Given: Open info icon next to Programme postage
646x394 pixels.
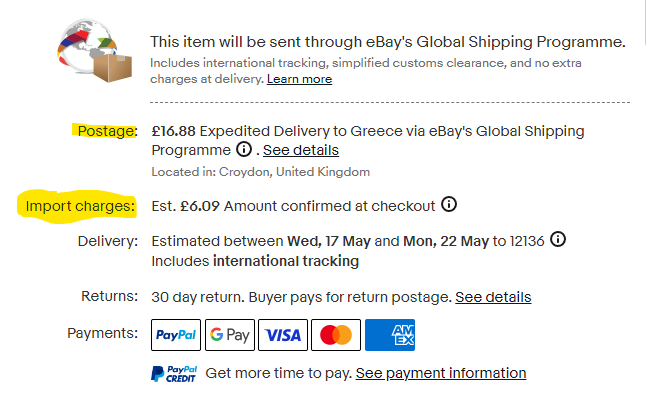Looking at the screenshot, I should click(244, 149).
